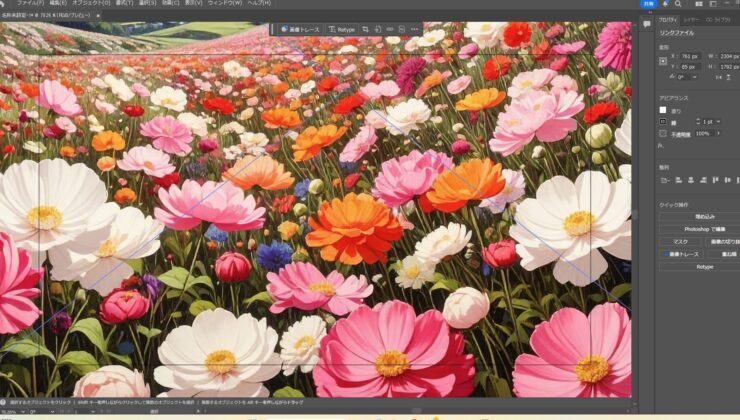Click the horizontal align left icon
This screenshot has width=740, height=420.
tap(662, 180)
